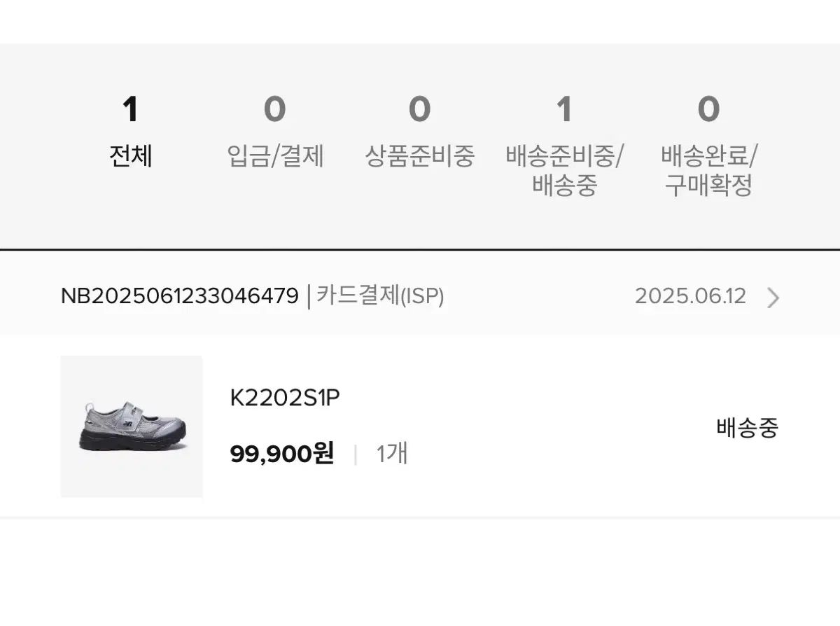Click the 99,900원 price text
This screenshot has width=840, height=626.
[x=282, y=454]
